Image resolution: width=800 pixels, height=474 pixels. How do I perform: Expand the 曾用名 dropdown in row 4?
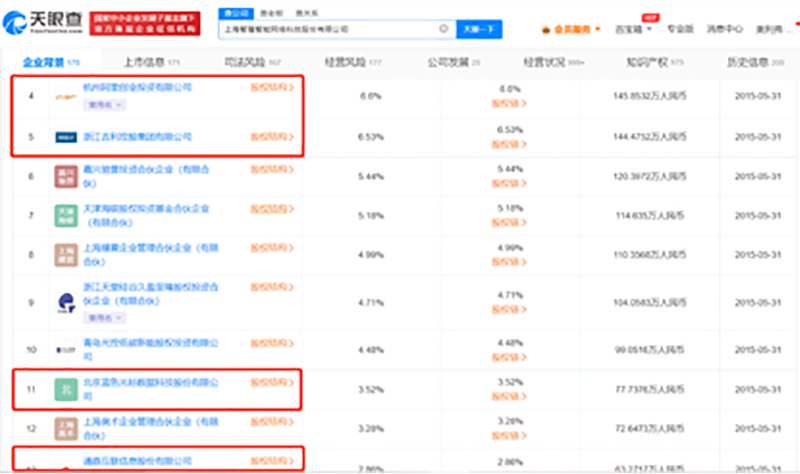[x=103, y=104]
